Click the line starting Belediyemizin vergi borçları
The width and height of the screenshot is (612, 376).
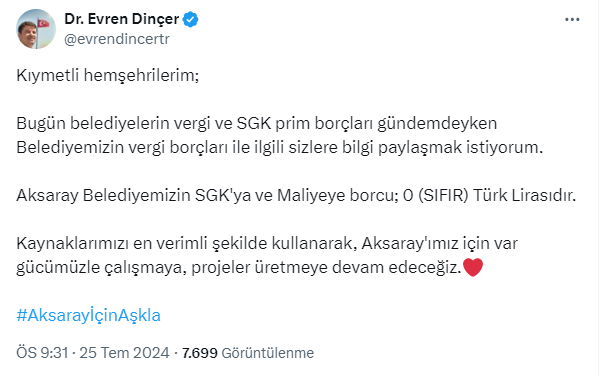[279, 148]
